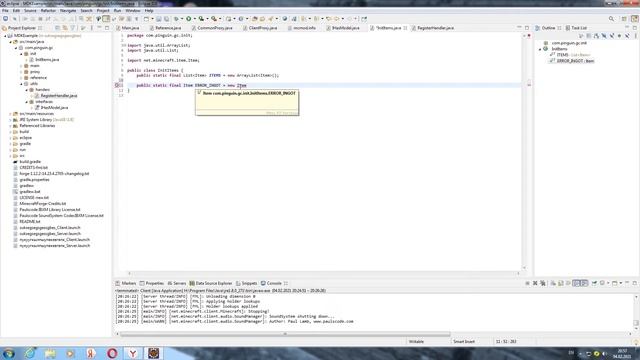
Task: Select README.txt in Project Explorer
Action: [x=30, y=222]
